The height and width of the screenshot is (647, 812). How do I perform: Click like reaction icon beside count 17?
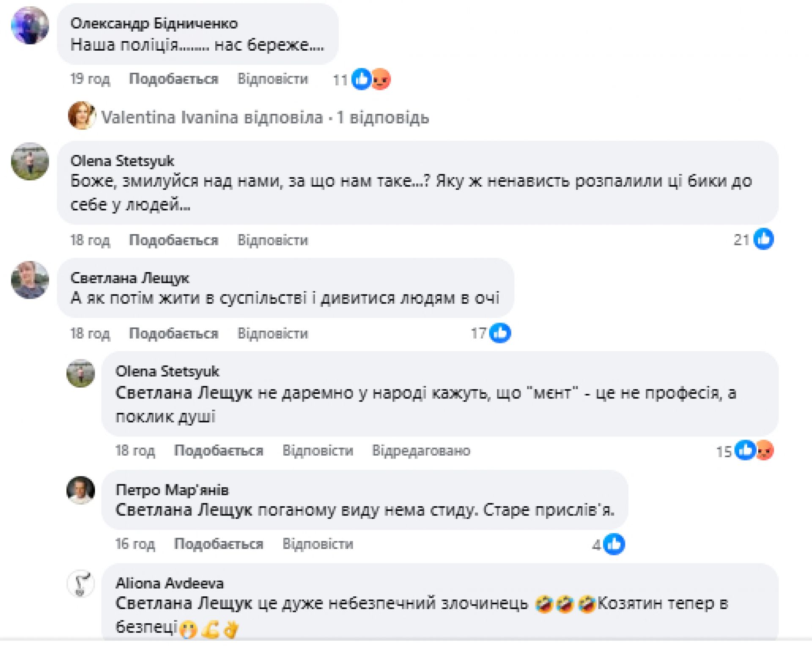click(500, 333)
